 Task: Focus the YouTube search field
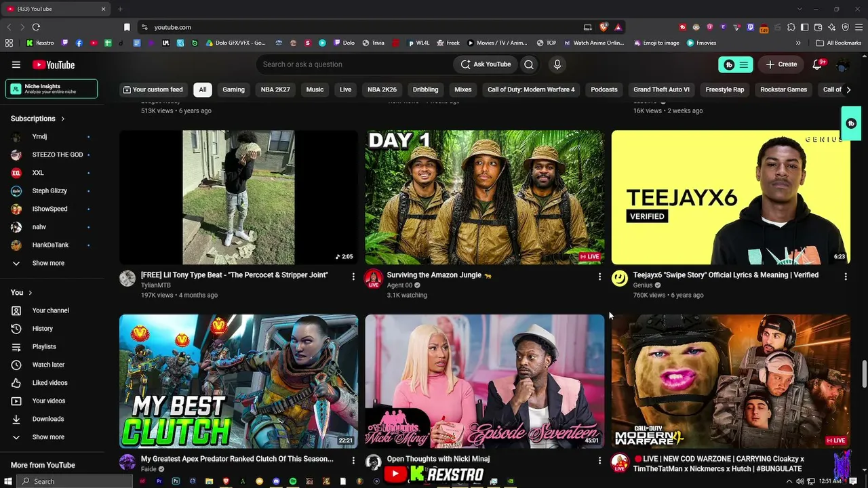click(355, 64)
